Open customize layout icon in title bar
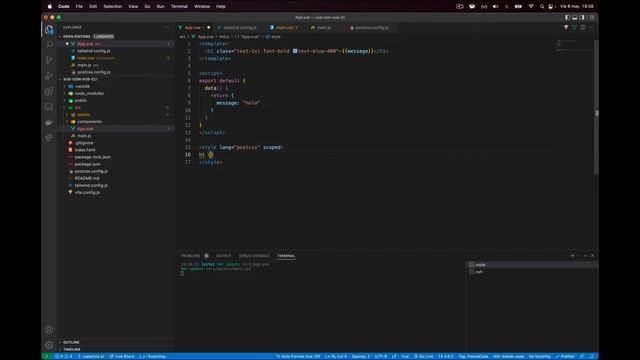This screenshot has height=360, width=640. coord(591,18)
